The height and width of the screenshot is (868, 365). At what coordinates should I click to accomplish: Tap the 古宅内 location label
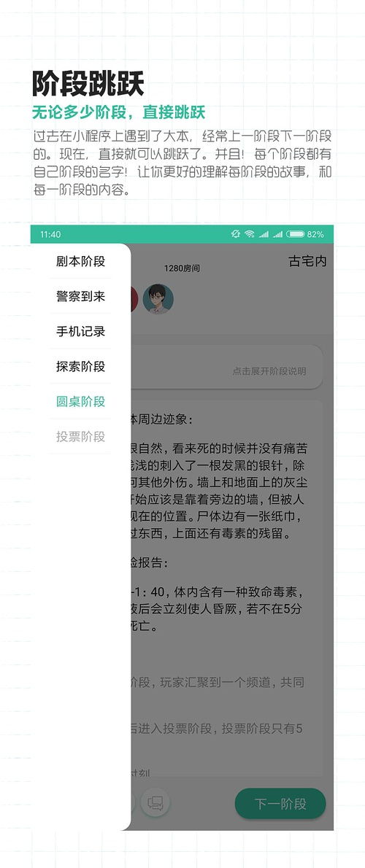coord(308,261)
